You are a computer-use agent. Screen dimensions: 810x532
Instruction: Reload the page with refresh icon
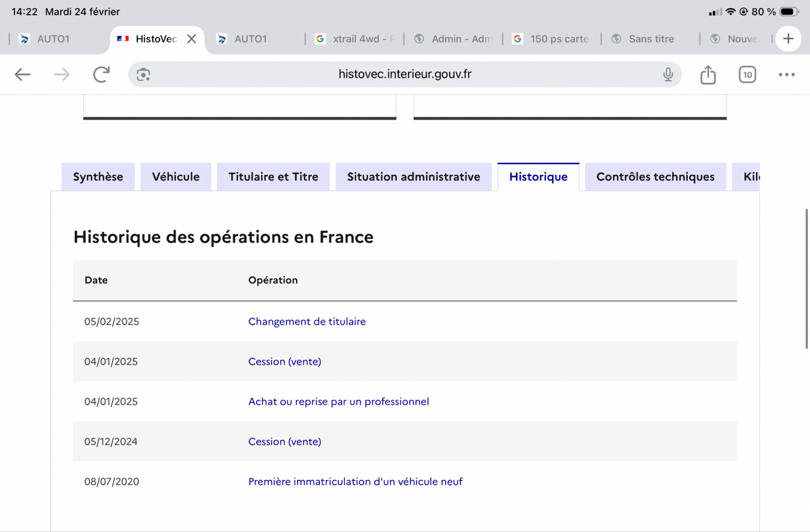101,75
